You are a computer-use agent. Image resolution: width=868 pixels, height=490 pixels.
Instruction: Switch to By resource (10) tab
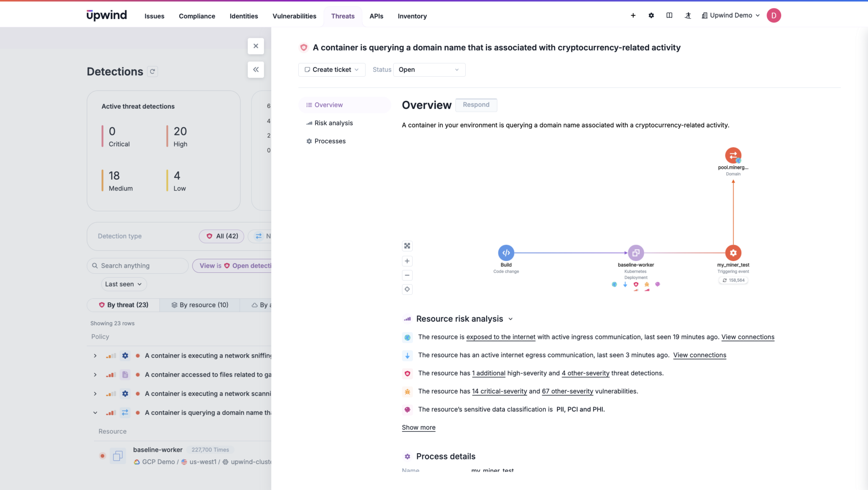[200, 305]
